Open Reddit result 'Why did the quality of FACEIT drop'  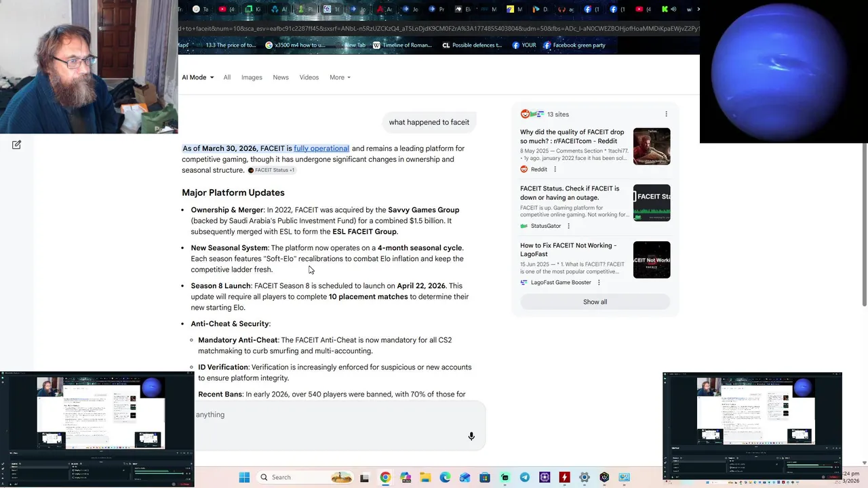click(x=572, y=137)
